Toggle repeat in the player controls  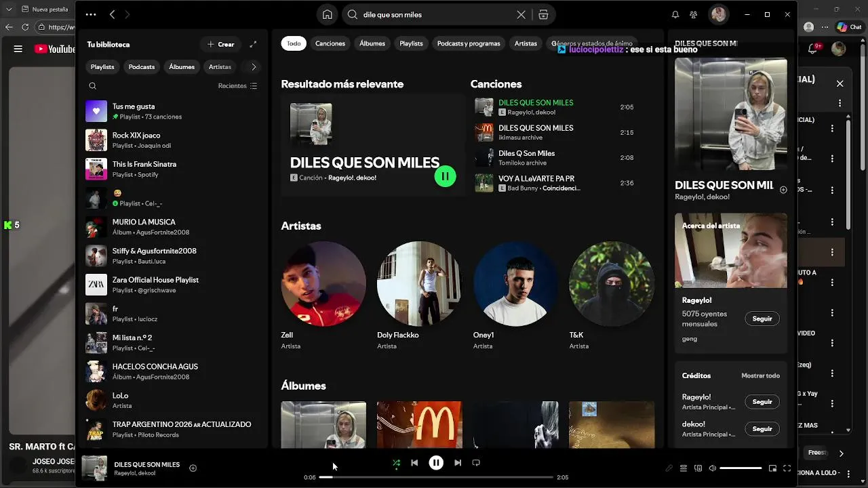[476, 463]
